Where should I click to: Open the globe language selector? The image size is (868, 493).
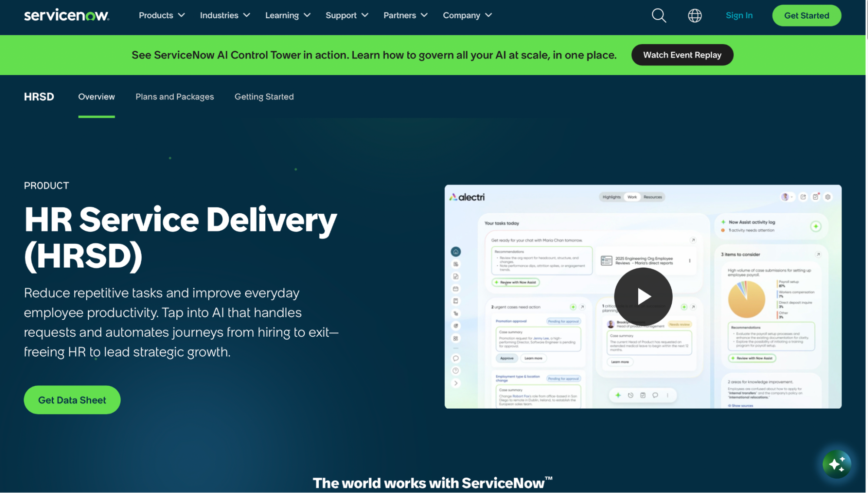tap(695, 16)
